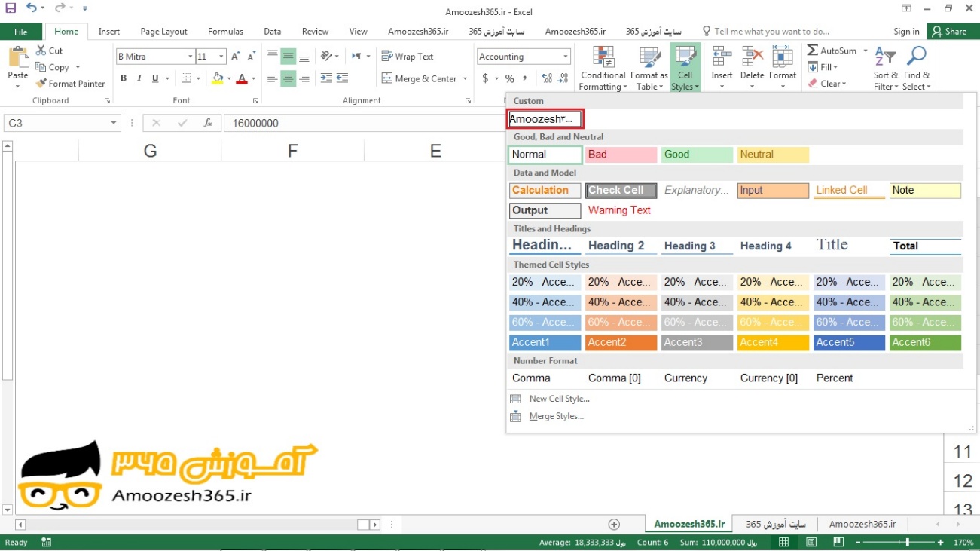
Task: Click the formula bar value field
Action: pyautogui.click(x=362, y=123)
